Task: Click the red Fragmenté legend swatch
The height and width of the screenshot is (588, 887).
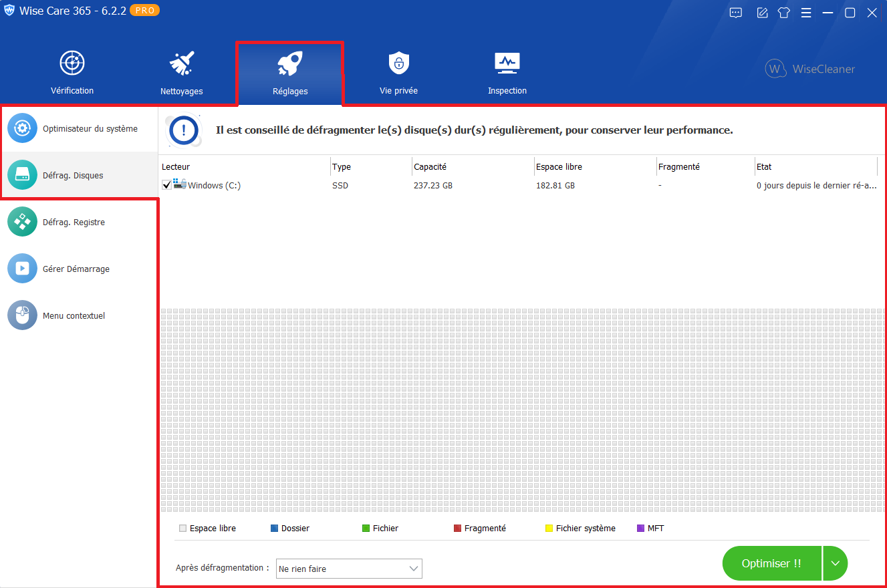Action: (457, 529)
